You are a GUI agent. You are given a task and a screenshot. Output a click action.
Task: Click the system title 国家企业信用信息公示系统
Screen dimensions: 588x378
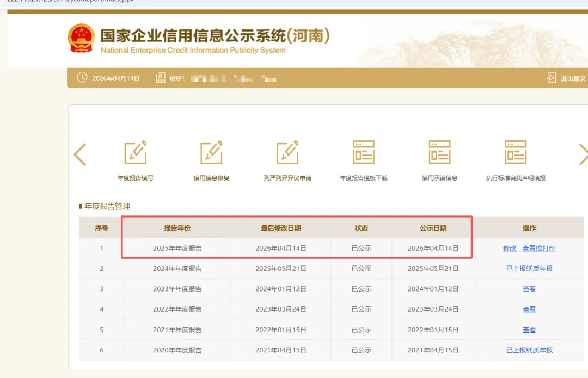[x=215, y=36]
